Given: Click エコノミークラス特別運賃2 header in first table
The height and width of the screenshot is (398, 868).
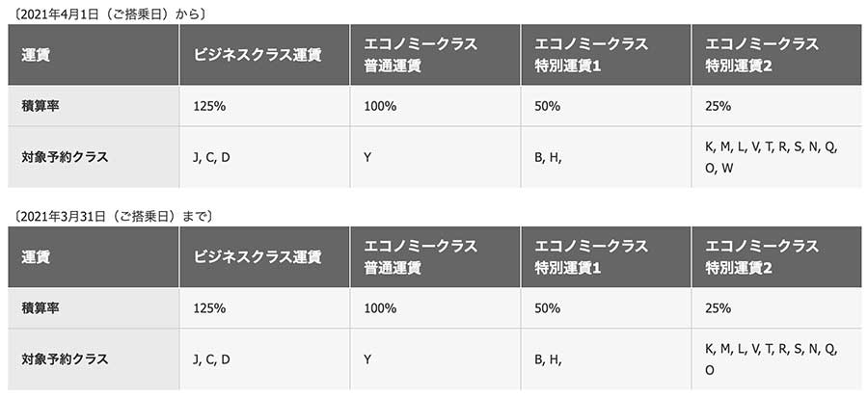Looking at the screenshot, I should (x=776, y=55).
